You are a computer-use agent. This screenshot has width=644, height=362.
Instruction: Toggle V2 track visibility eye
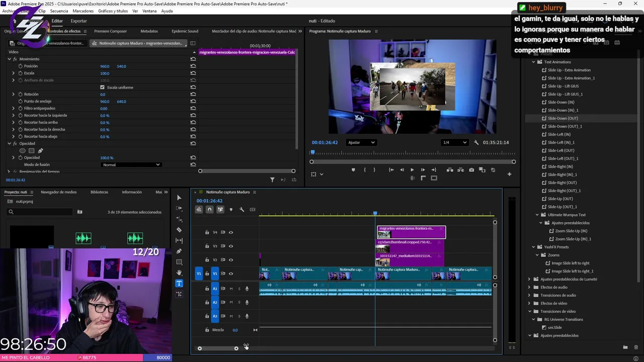click(231, 260)
